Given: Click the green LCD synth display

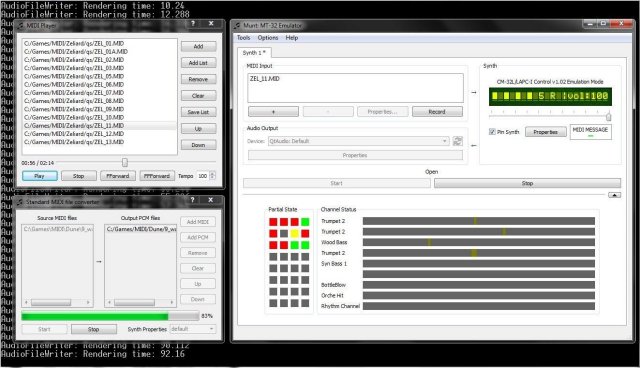Looking at the screenshot, I should coord(550,96).
